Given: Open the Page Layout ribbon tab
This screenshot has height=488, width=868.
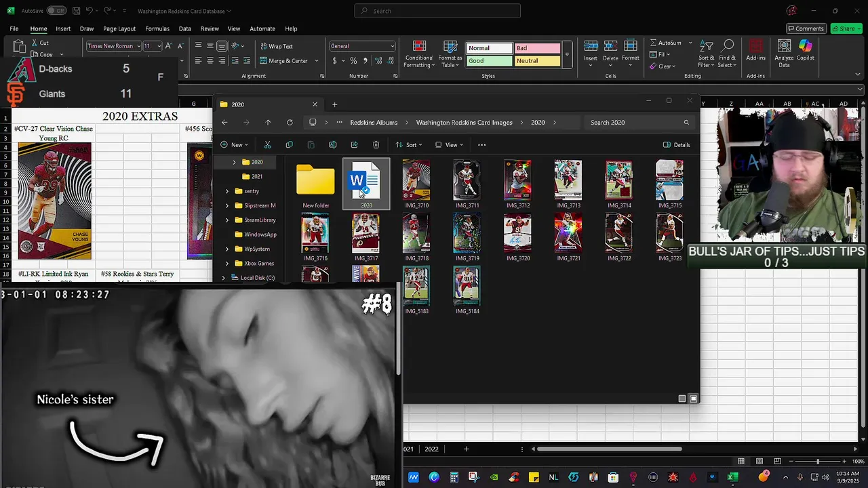Looking at the screenshot, I should pyautogui.click(x=119, y=28).
